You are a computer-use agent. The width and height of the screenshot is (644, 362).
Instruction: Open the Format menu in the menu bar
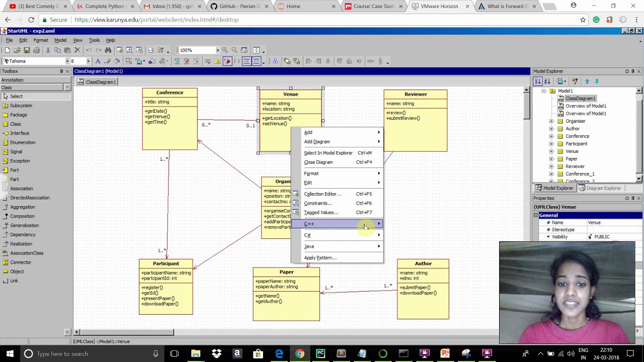(41, 40)
